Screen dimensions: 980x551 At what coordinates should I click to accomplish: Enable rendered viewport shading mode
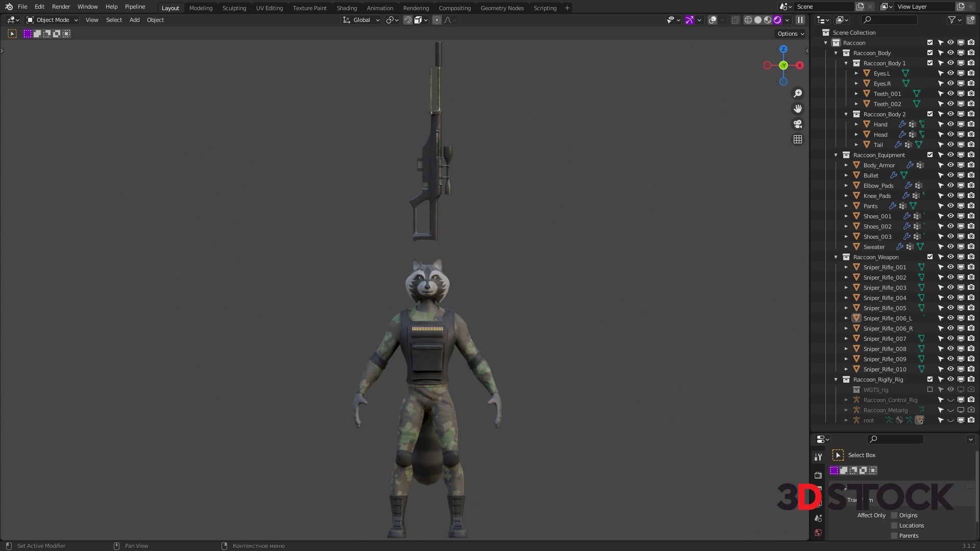coord(777,20)
